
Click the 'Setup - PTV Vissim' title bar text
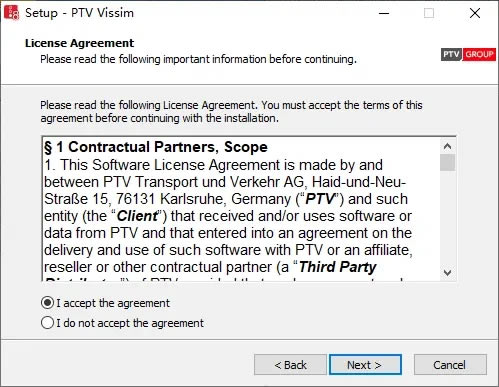(x=79, y=13)
